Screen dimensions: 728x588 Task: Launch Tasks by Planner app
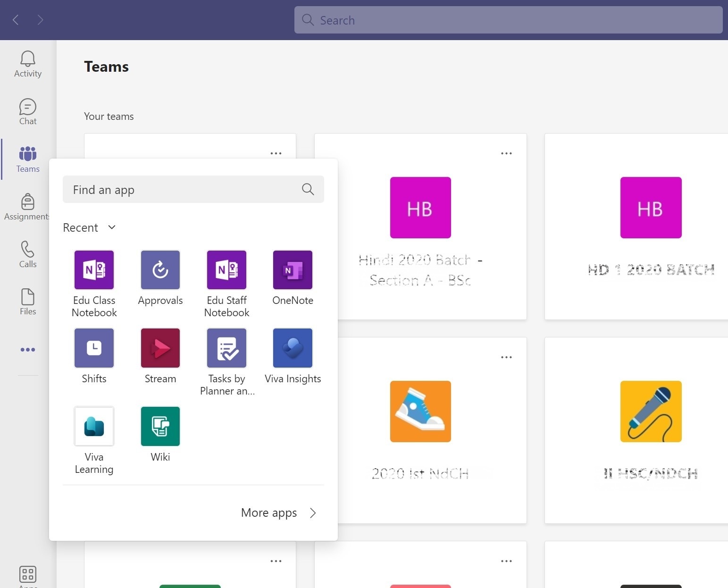click(227, 348)
